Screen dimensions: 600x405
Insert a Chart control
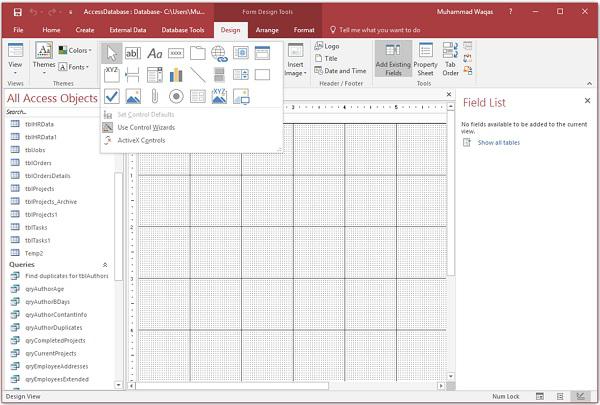[x=176, y=75]
